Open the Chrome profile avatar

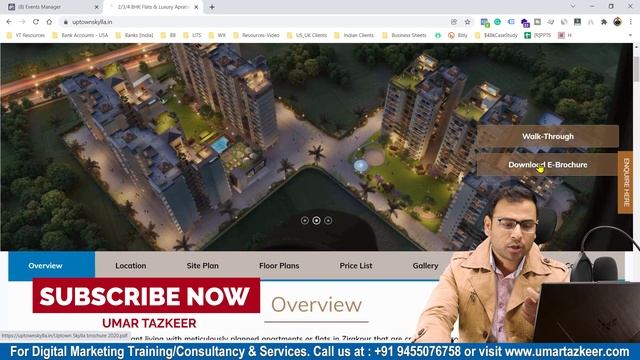[x=617, y=22]
